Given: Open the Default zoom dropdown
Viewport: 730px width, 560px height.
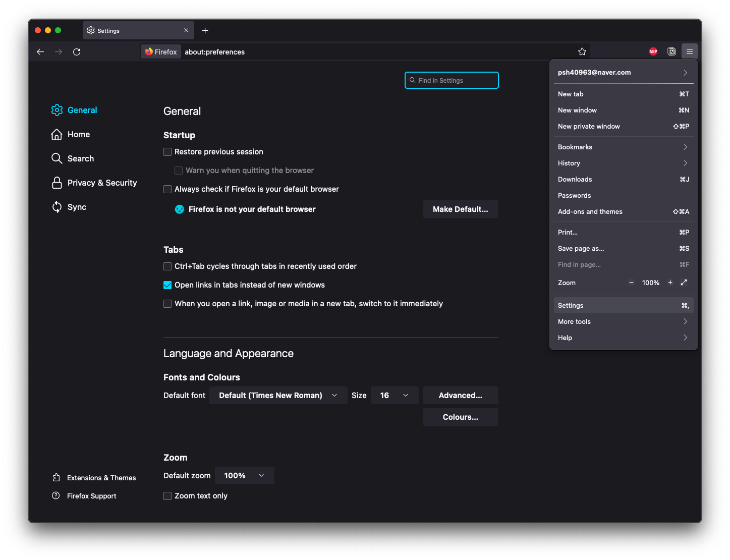Looking at the screenshot, I should [245, 476].
